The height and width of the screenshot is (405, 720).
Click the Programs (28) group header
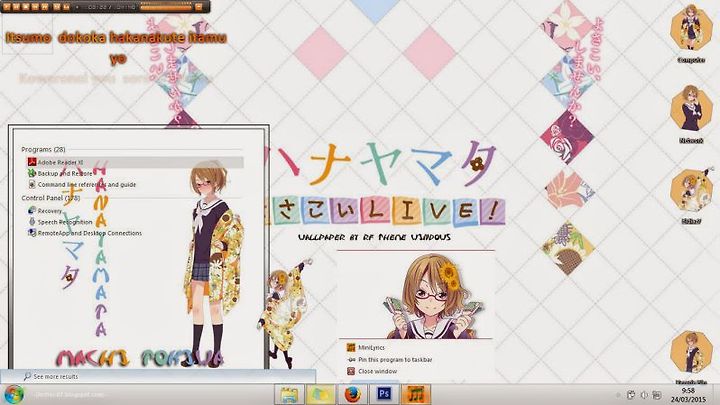[43, 149]
